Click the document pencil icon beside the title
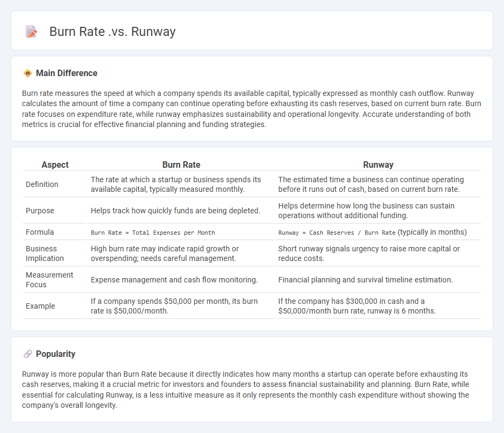Viewport: 504px width, 433px height. click(x=31, y=32)
